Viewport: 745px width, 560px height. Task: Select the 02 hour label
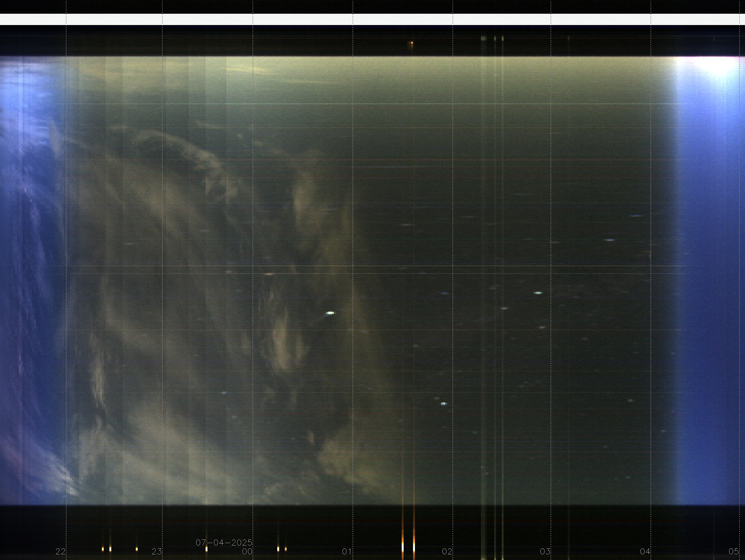pos(447,552)
